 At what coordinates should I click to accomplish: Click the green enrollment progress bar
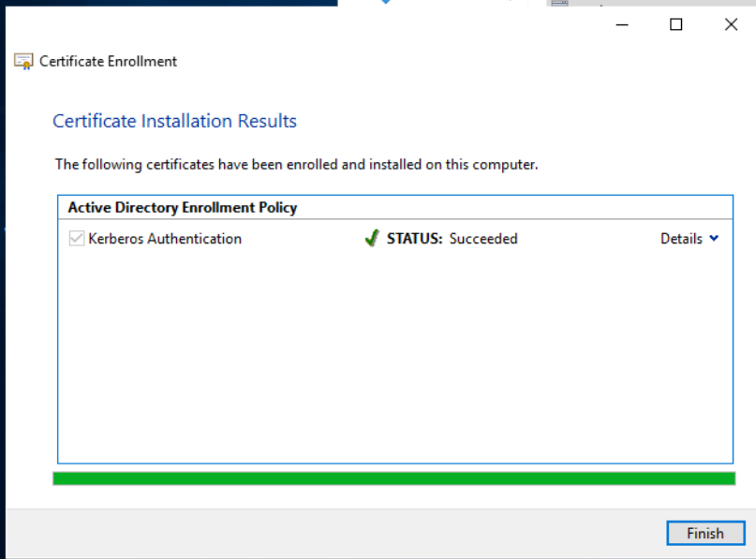pos(393,478)
